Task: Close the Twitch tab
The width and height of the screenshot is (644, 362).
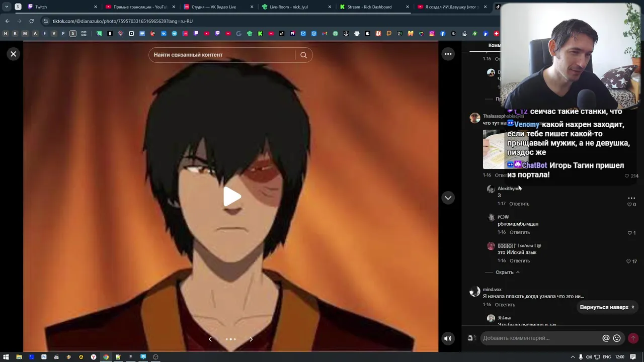Action: (x=95, y=7)
